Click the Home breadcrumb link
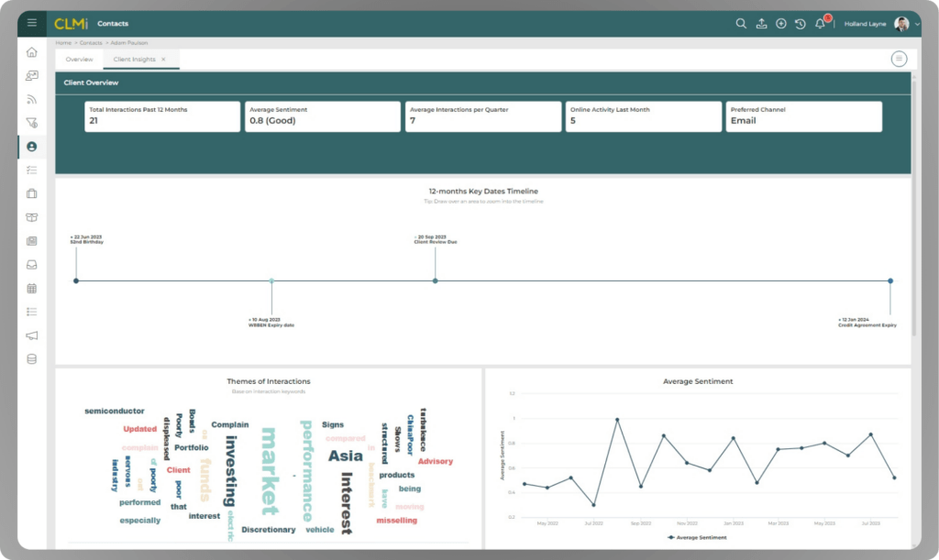The width and height of the screenshot is (939, 560). (63, 43)
